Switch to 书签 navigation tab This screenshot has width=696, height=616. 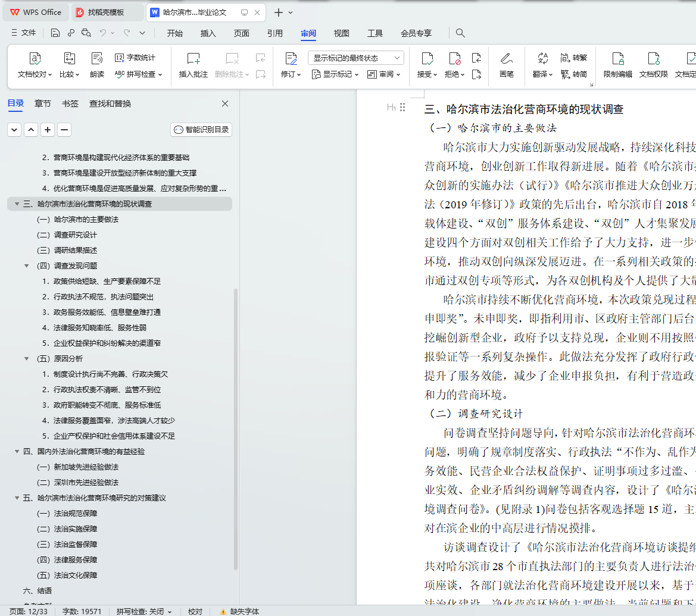coord(70,104)
